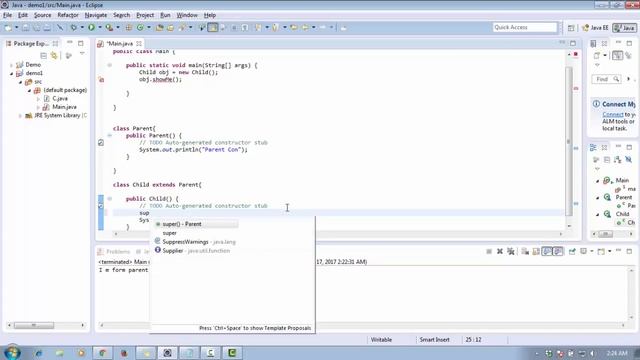Click Remove Launch X icon in console
The image size is (640, 360).
coord(500,251)
